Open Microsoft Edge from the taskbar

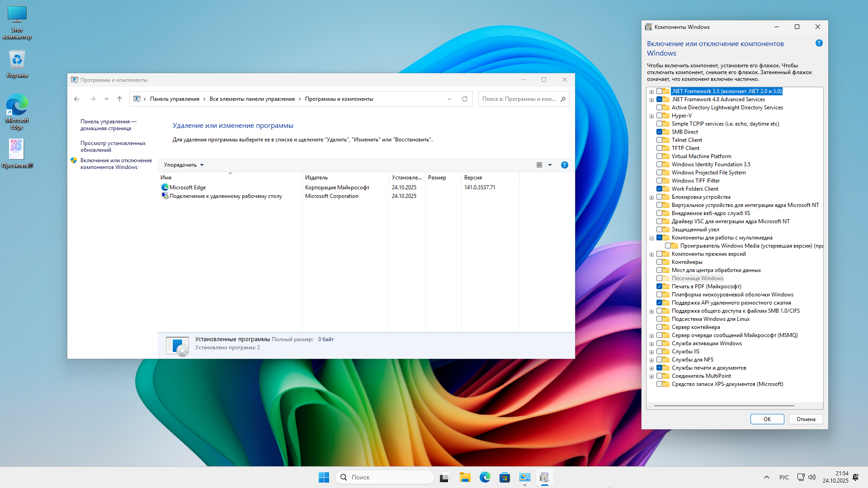point(485,477)
